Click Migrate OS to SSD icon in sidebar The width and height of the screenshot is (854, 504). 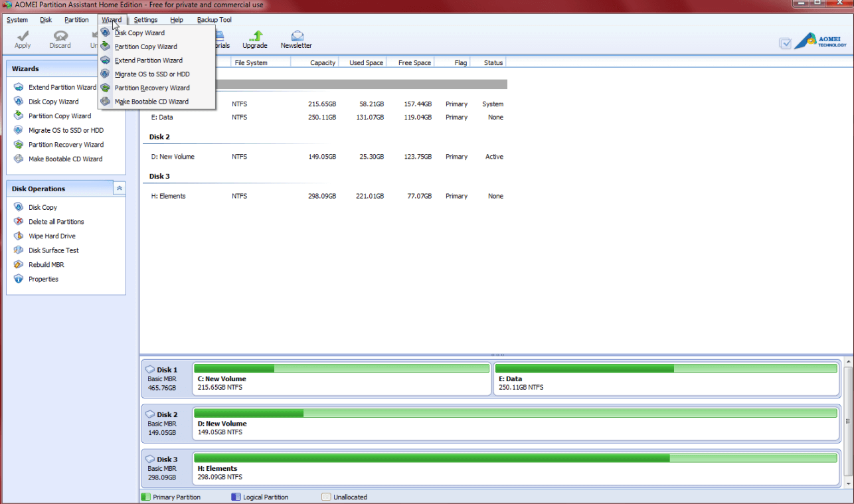point(19,130)
